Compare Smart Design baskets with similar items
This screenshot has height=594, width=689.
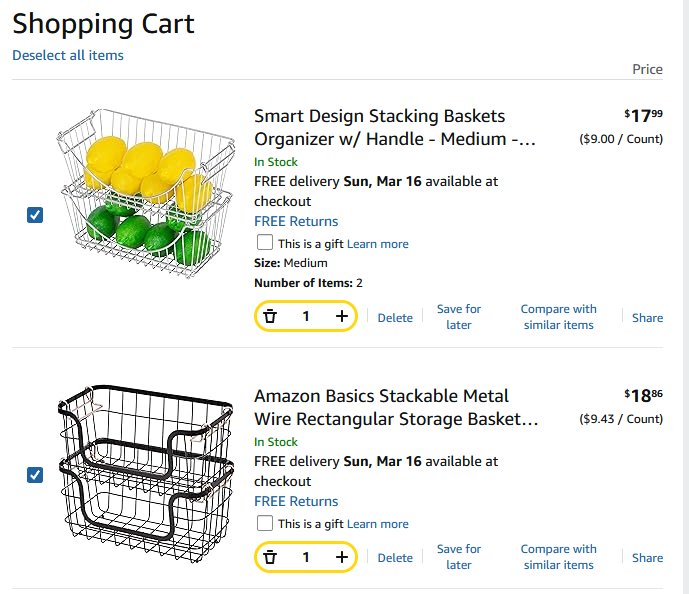point(558,317)
